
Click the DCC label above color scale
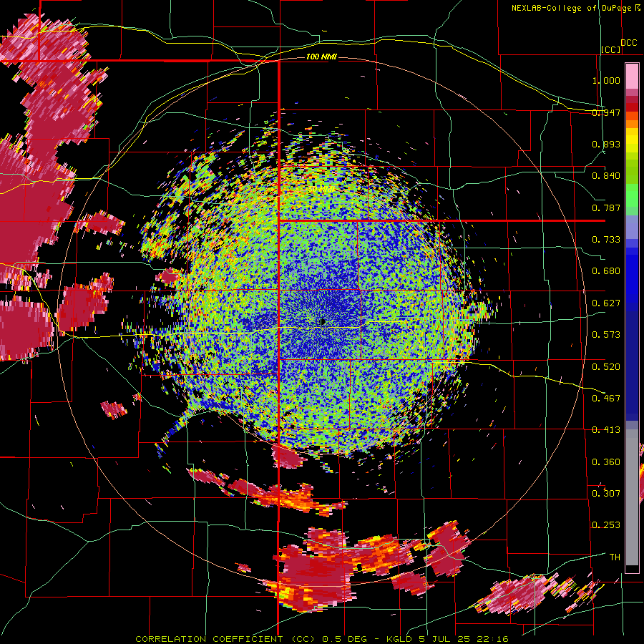click(x=628, y=43)
